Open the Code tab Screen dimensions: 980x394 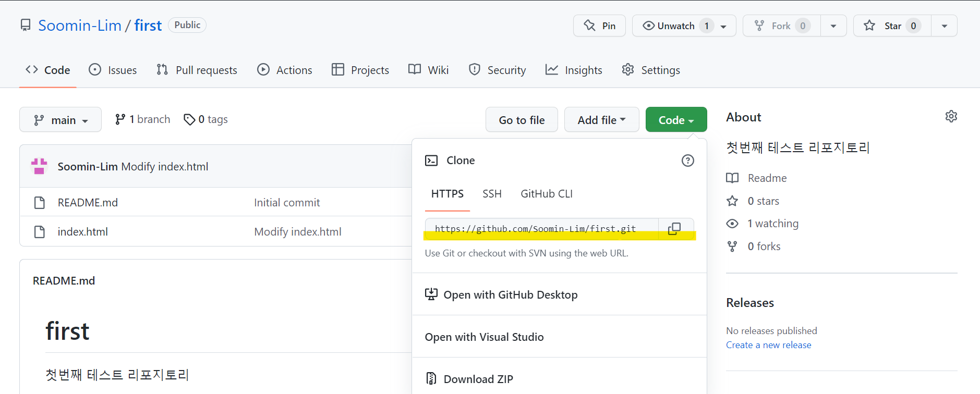click(x=48, y=70)
